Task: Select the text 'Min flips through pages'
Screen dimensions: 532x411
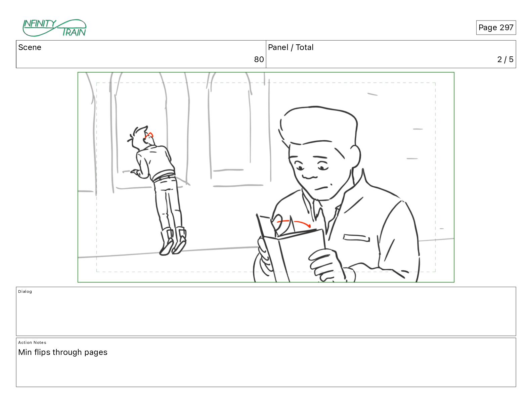Action: [63, 352]
